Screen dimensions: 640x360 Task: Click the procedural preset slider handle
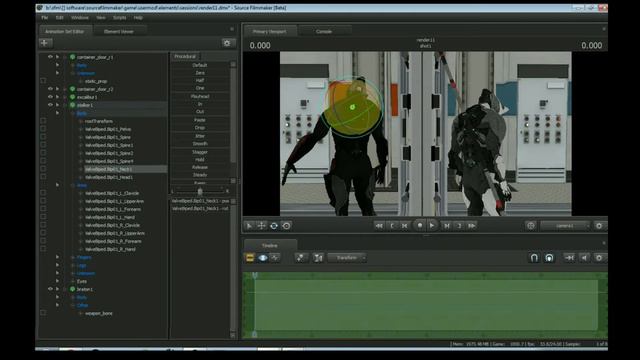200,191
